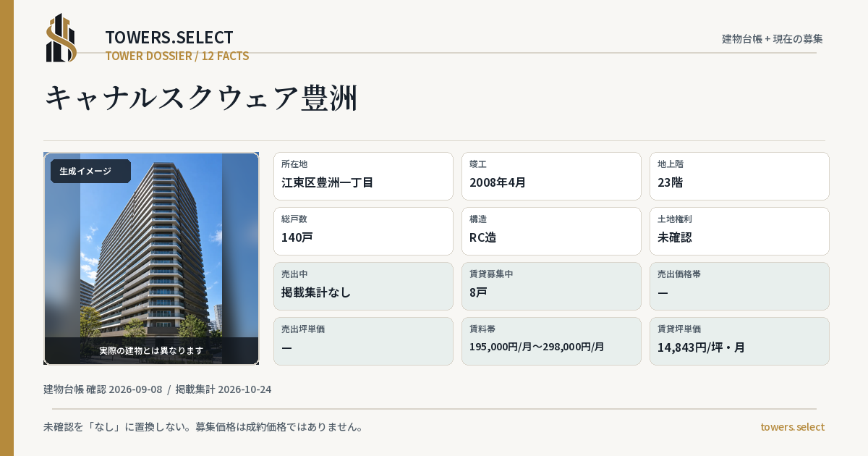The height and width of the screenshot is (456, 868).
Task: Select the 構造 RC造 card
Action: coord(551,231)
